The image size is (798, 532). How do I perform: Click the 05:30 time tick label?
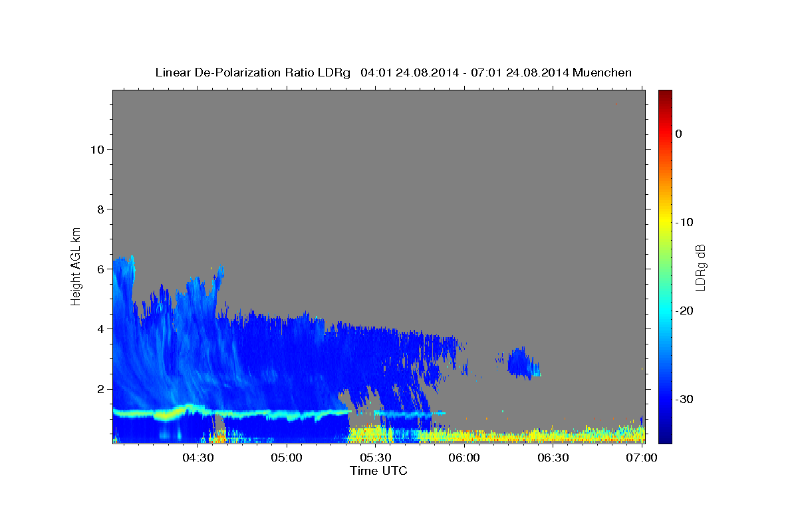click(x=376, y=458)
